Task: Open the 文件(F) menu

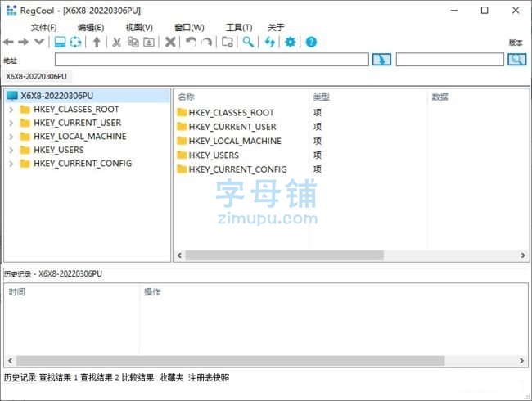Action: click(43, 28)
